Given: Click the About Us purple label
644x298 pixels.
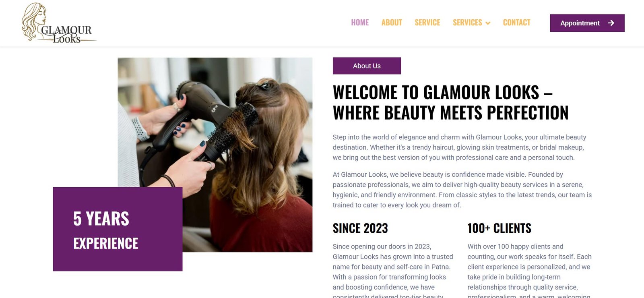Looking at the screenshot, I should click(367, 66).
